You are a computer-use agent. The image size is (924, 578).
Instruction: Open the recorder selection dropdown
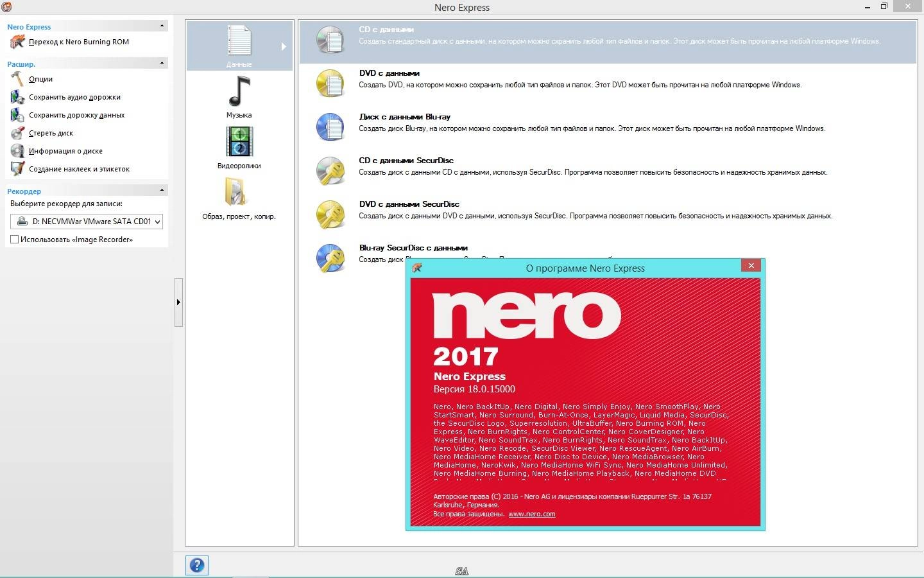(x=87, y=222)
